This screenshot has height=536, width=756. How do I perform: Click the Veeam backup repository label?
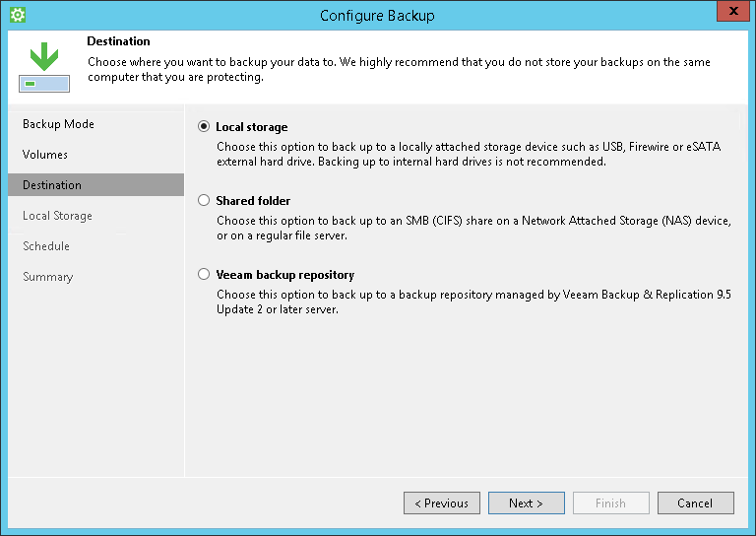284,275
